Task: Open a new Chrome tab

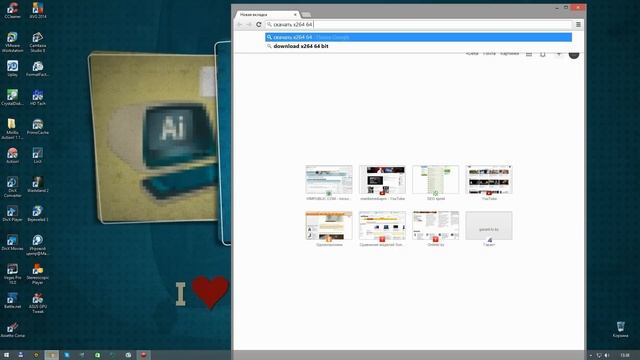Action: pos(307,15)
